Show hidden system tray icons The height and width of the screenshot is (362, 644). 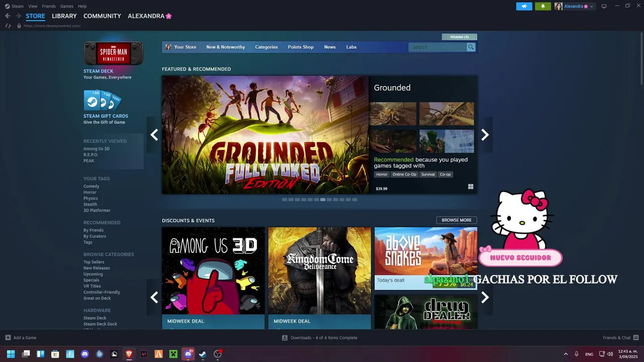pos(566,354)
